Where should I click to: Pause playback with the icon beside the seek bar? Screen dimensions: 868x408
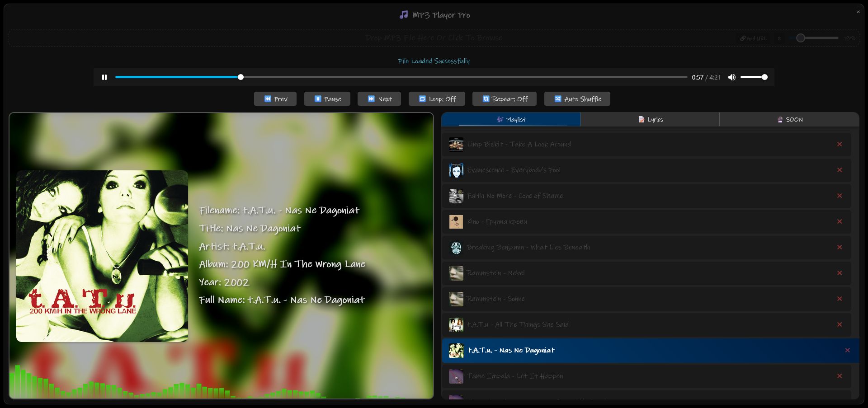[104, 77]
